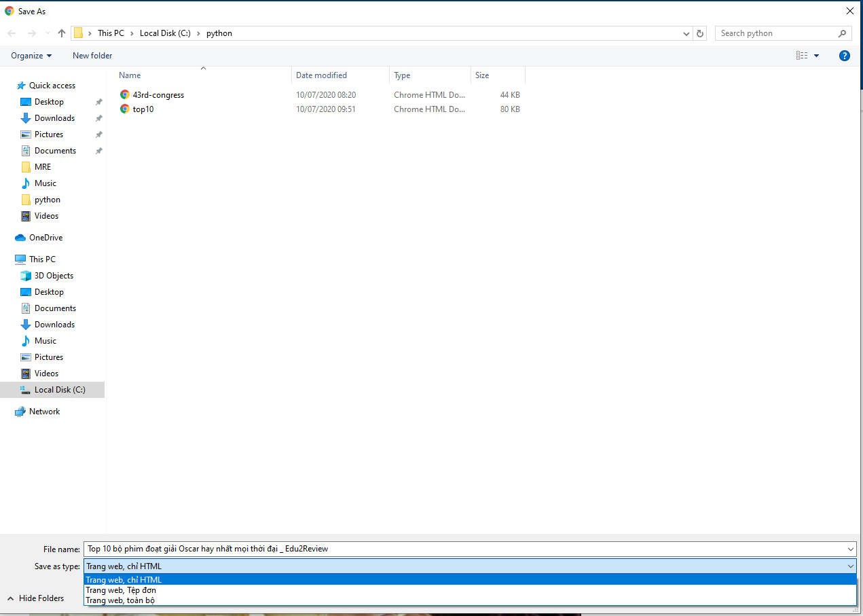This screenshot has width=863, height=616.
Task: Open the 43rd-congress Chrome HTML document
Action: coord(158,94)
